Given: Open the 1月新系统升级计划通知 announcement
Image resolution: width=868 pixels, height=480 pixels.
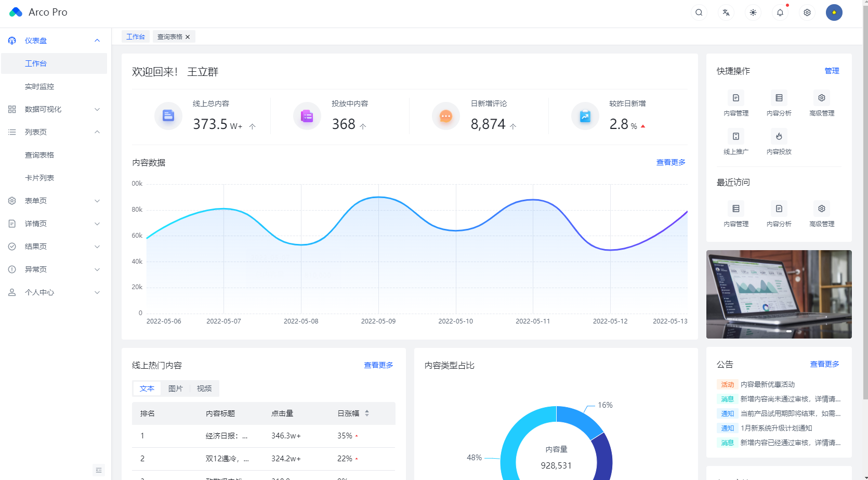Looking at the screenshot, I should click(x=777, y=428).
